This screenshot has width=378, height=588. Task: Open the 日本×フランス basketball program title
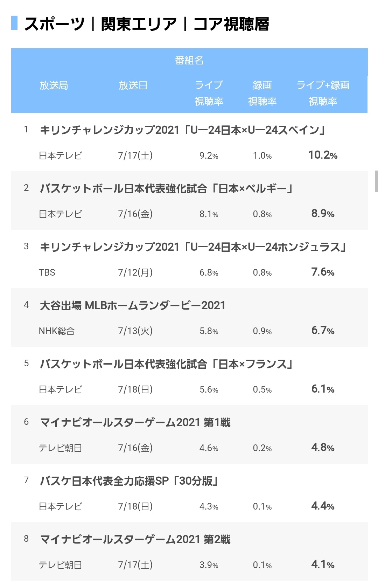tap(166, 364)
